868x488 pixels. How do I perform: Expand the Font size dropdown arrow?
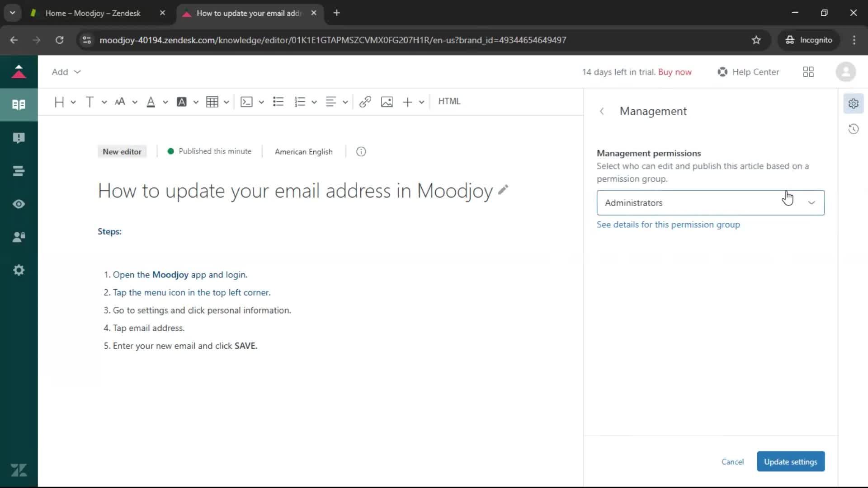[x=135, y=102]
